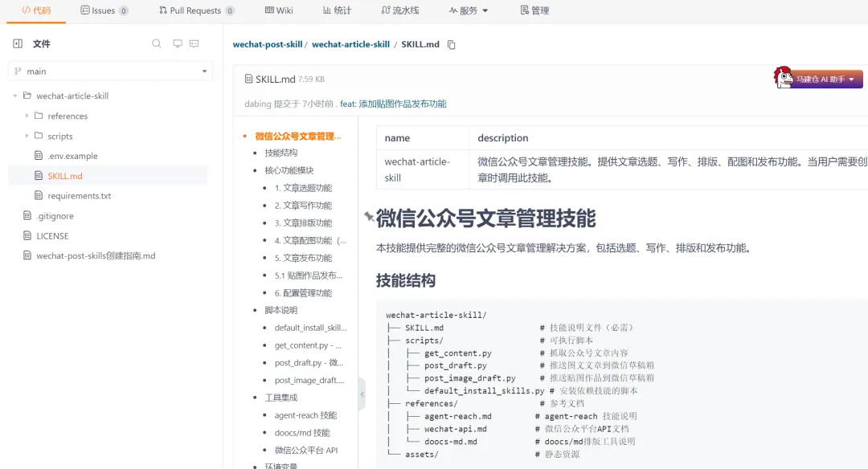Open the Wiki tab
Screen dimensions: 868x469
click(279, 10)
